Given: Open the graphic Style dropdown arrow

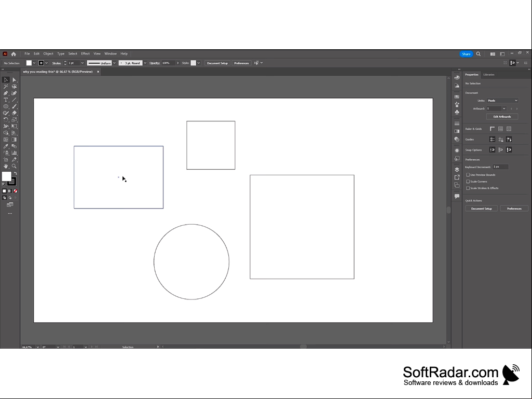Looking at the screenshot, I should pyautogui.click(x=199, y=63).
